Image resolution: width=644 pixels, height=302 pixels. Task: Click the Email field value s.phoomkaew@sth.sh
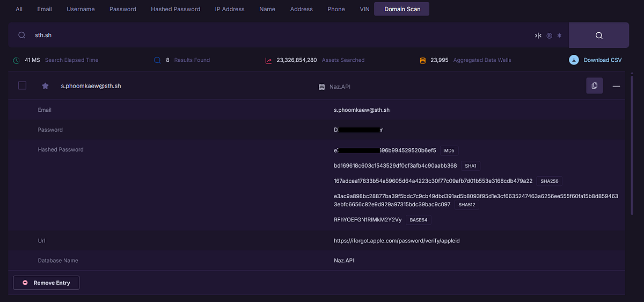click(x=362, y=110)
